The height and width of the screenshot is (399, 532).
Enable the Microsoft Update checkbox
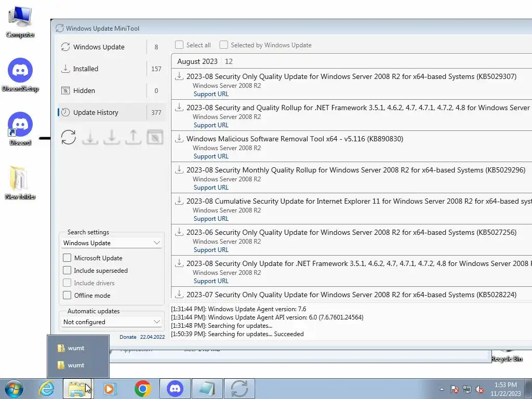click(67, 258)
